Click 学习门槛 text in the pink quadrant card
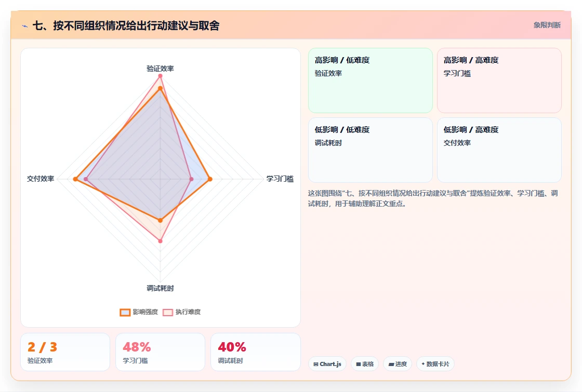Image resolution: width=582 pixels, height=392 pixels. [457, 73]
